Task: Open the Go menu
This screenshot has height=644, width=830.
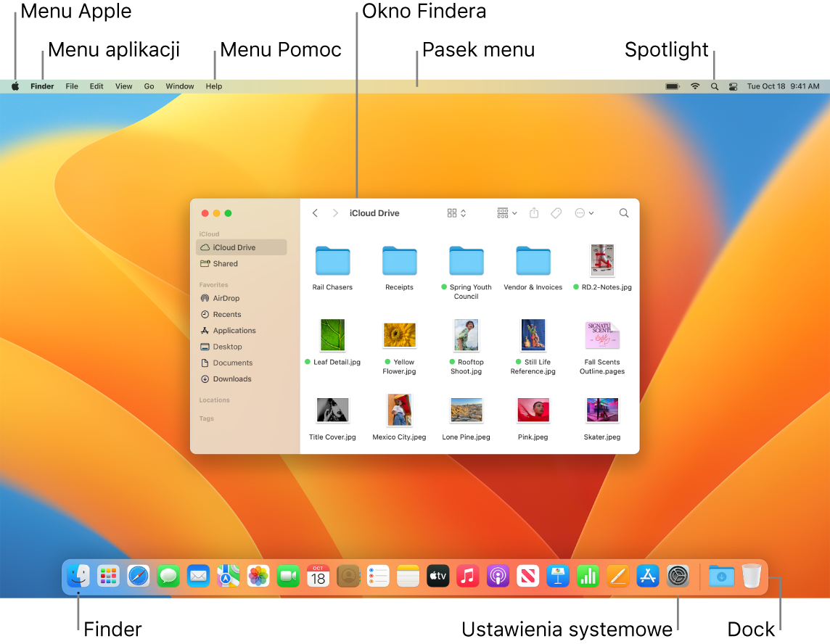Action: [149, 86]
